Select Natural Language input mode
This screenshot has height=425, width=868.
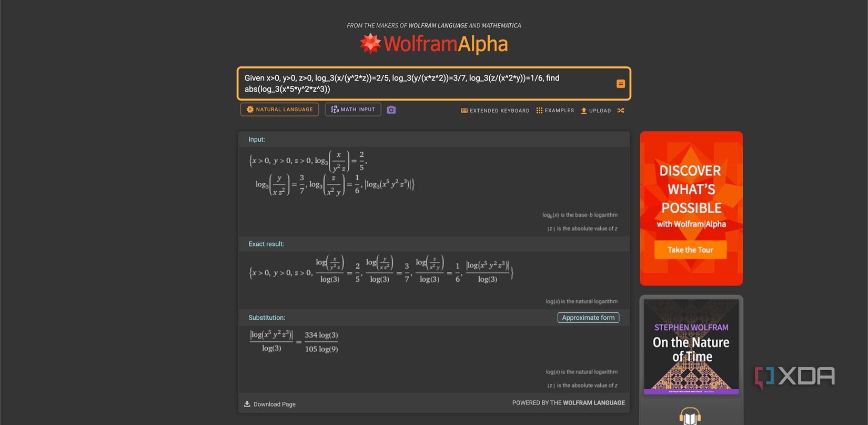tap(280, 110)
